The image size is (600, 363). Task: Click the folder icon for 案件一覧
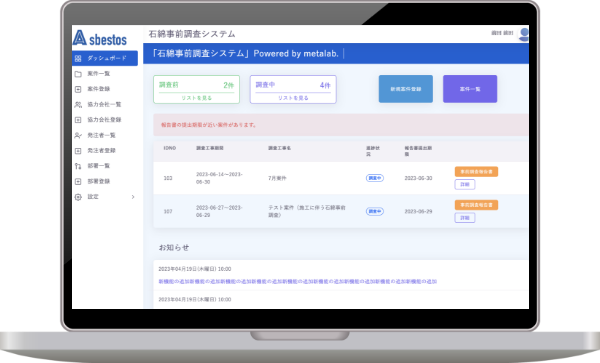click(78, 74)
